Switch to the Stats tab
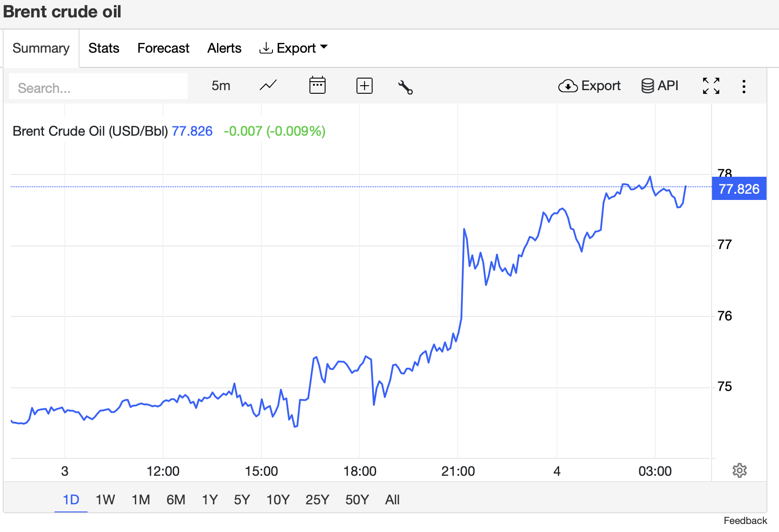The width and height of the screenshot is (779, 532). (x=104, y=48)
